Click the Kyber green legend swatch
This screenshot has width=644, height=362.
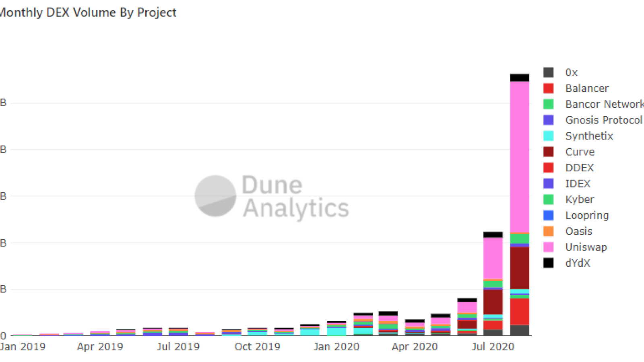click(x=548, y=200)
